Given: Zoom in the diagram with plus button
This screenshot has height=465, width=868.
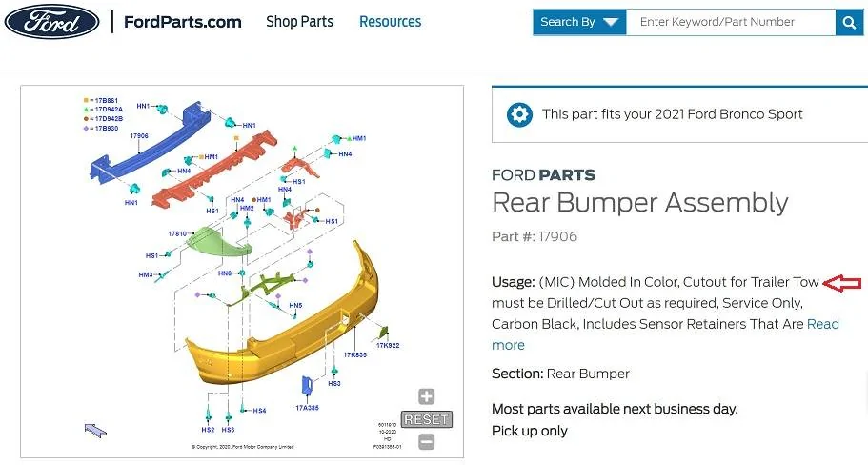Looking at the screenshot, I should click(x=426, y=396).
